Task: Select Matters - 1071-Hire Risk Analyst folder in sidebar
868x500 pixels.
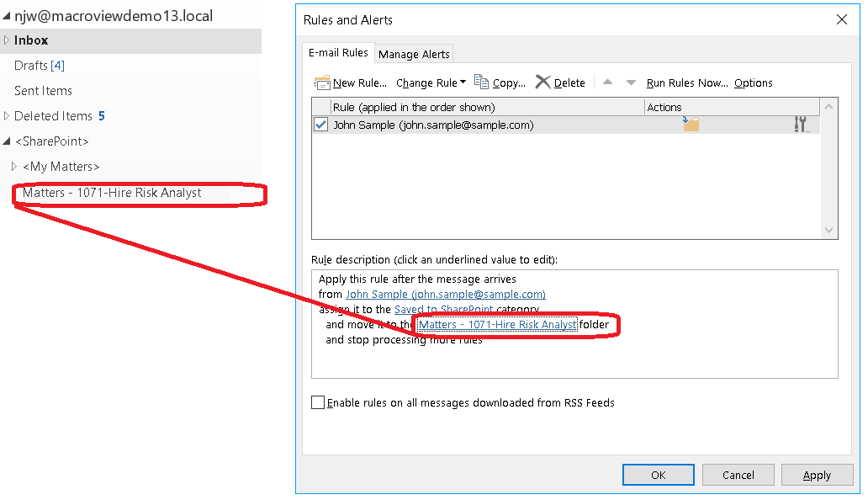Action: (x=112, y=193)
